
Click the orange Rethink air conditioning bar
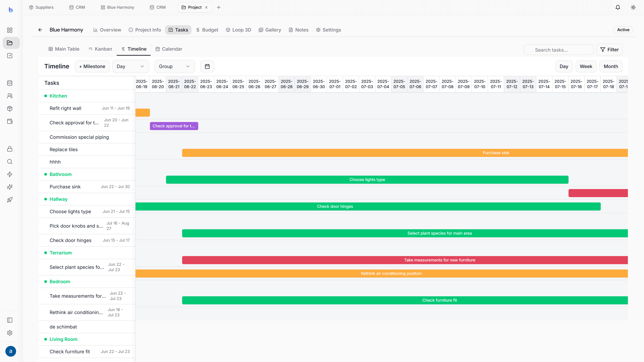pos(382,274)
